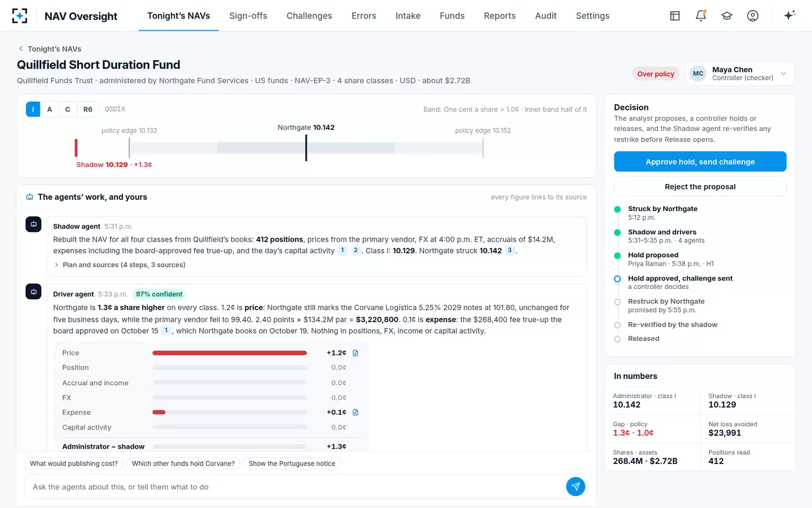Select share class R6

[88, 110]
